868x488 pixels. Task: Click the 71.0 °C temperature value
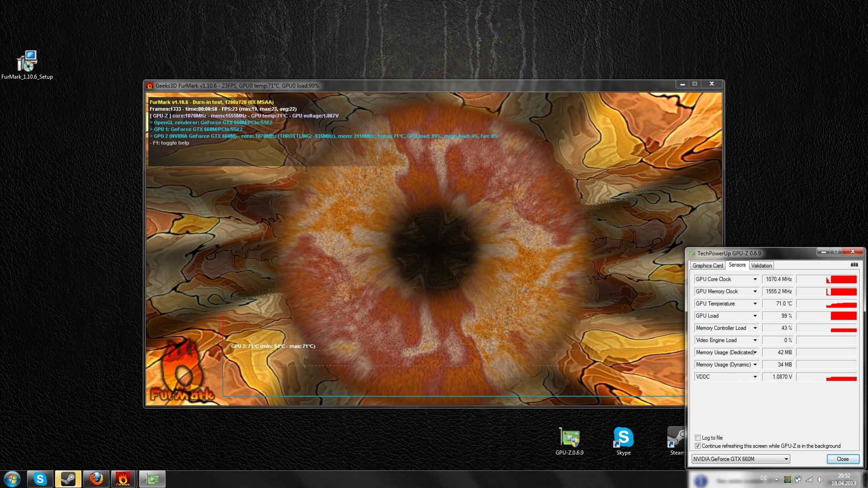click(x=778, y=304)
